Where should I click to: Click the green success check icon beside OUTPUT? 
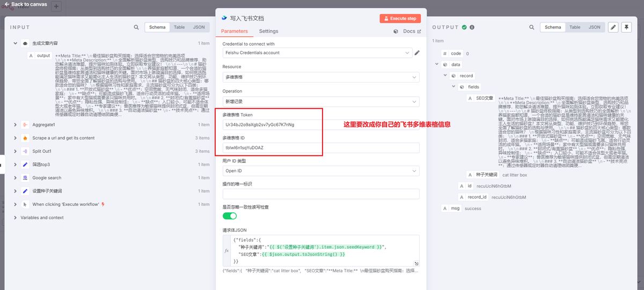pos(465,27)
